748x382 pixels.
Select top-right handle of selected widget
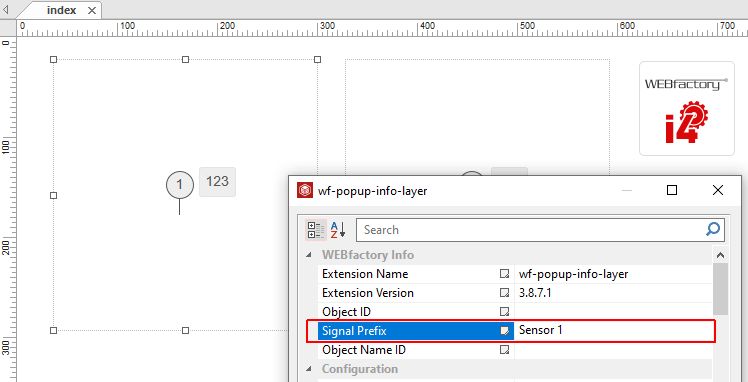[x=318, y=60]
